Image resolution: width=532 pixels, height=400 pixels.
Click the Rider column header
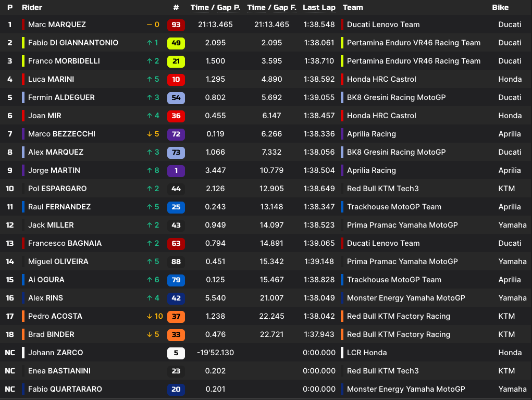point(32,7)
